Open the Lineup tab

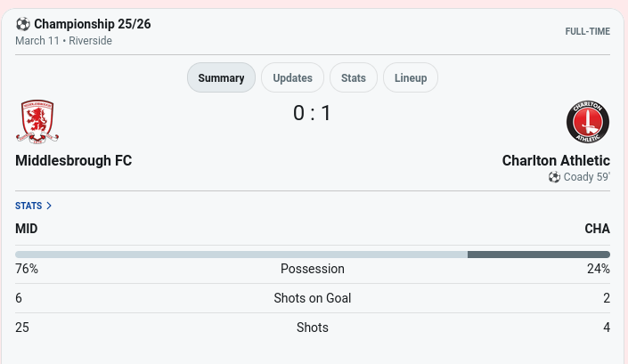(411, 77)
